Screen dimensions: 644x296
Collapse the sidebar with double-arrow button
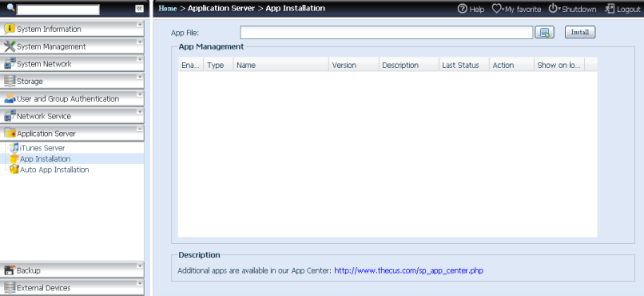[x=140, y=9]
